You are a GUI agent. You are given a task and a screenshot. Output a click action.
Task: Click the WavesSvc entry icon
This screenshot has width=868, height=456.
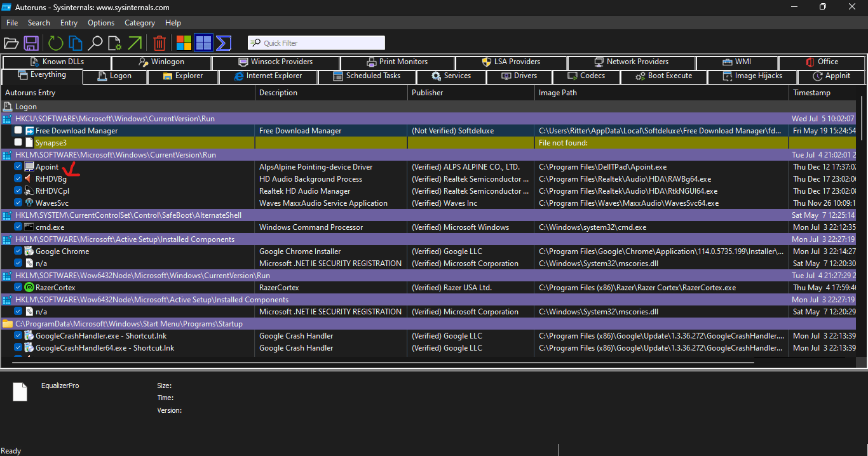coord(29,203)
